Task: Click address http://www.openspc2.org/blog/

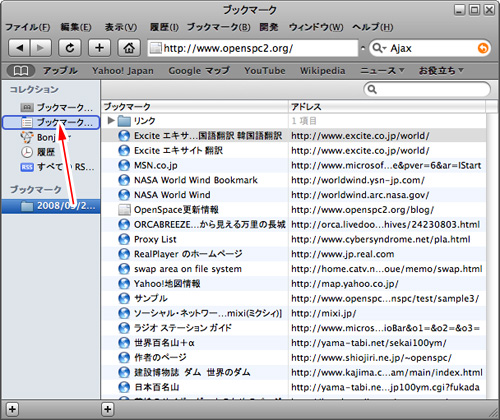Action: click(362, 210)
